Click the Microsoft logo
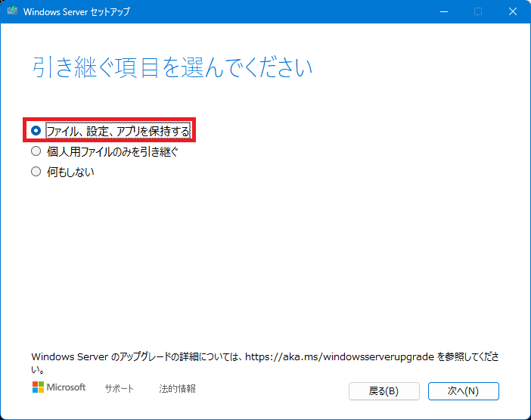Image resolution: width=531 pixels, height=420 pixels. point(59,387)
